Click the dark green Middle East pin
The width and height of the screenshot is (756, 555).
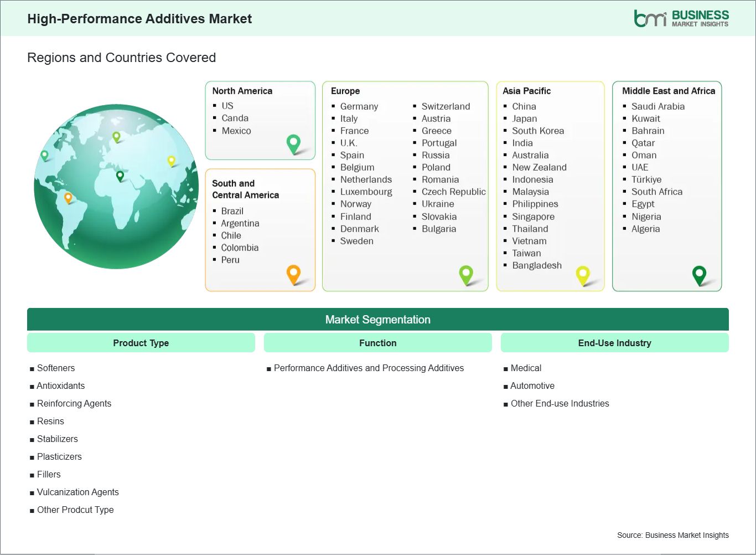click(x=699, y=274)
